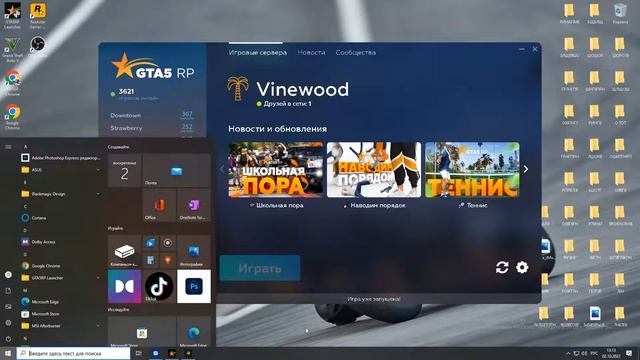The height and width of the screenshot is (360, 640).
Task: Switch to the Игровые сервера tab
Action: (258, 52)
